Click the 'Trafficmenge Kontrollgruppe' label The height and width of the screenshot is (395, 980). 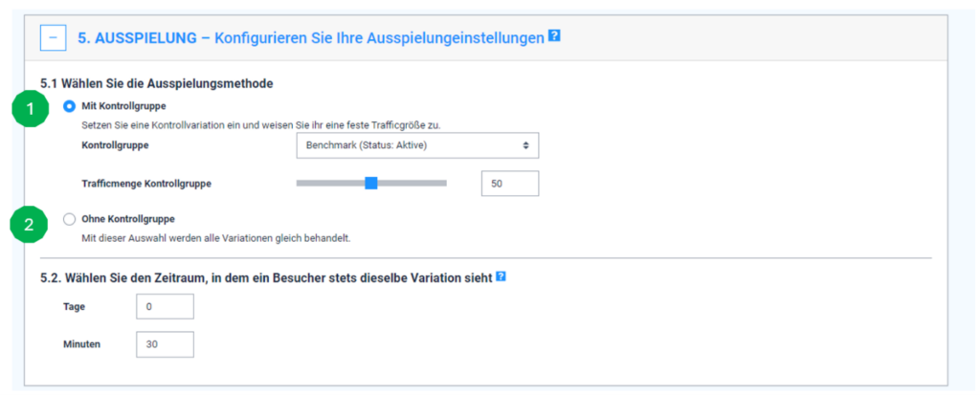tap(147, 183)
